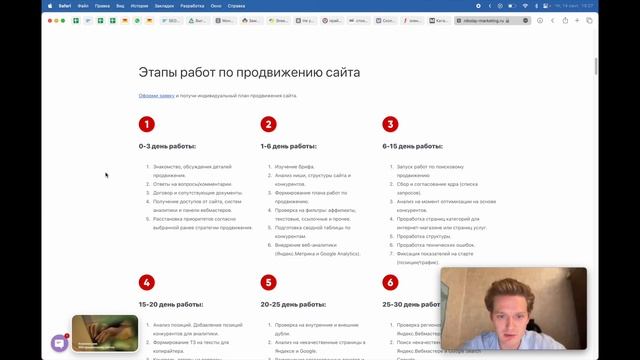Viewport: 640px width, 360px height.
Task: Click the "6-15 день работы:" heading
Action: 413,146
